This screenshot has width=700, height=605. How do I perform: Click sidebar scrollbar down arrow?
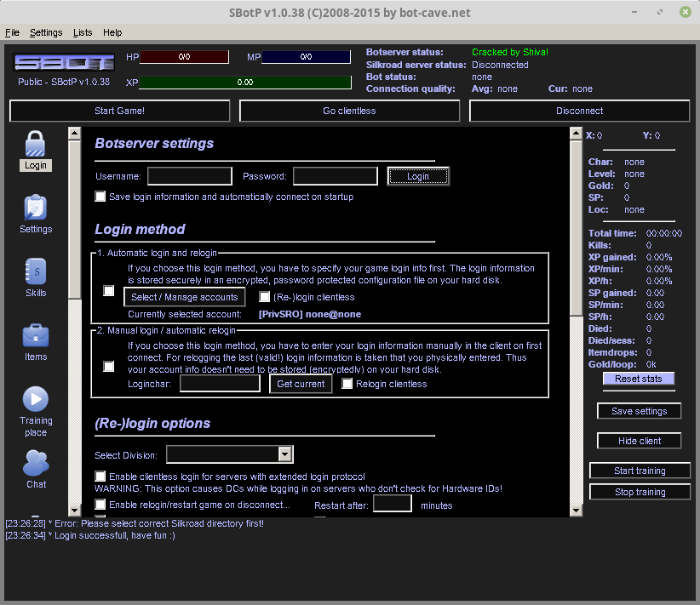[75, 510]
